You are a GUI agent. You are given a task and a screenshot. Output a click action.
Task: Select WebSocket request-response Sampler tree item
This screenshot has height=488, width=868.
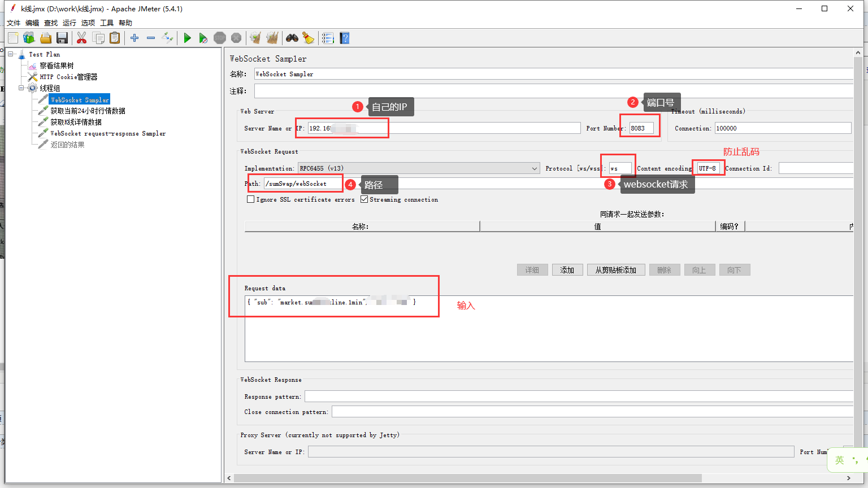click(x=108, y=133)
